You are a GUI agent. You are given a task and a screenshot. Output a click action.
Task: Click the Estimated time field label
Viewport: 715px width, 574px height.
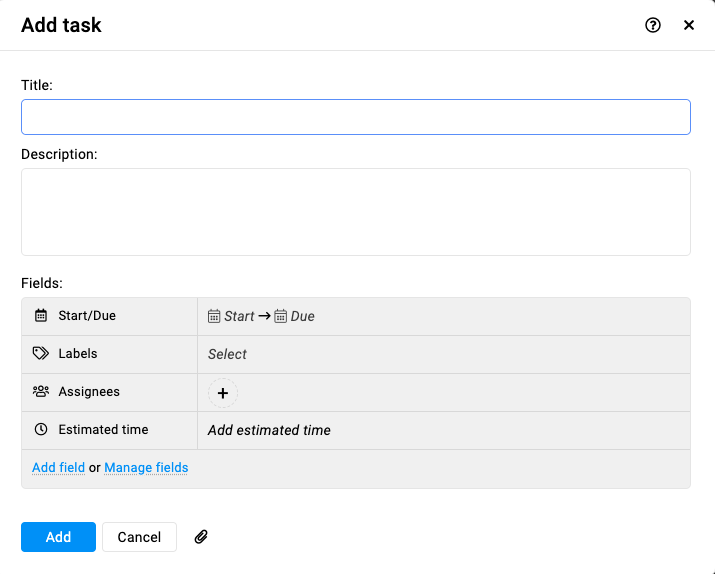point(103,429)
